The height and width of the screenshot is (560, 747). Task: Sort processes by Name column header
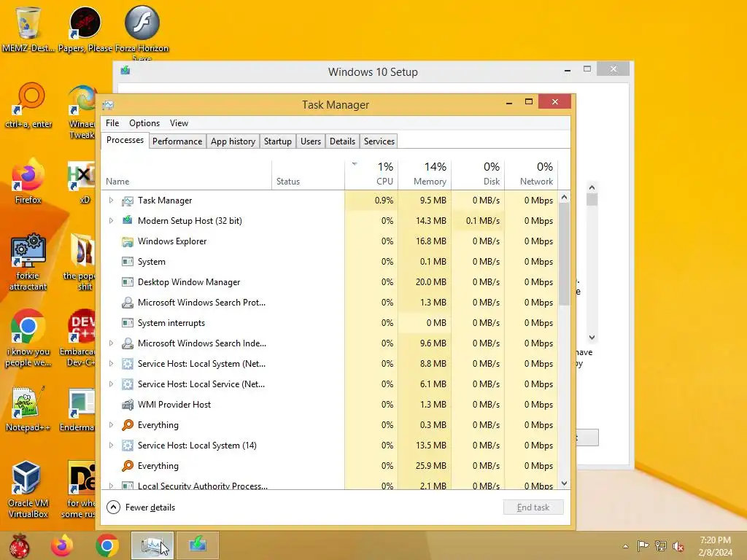186,174
